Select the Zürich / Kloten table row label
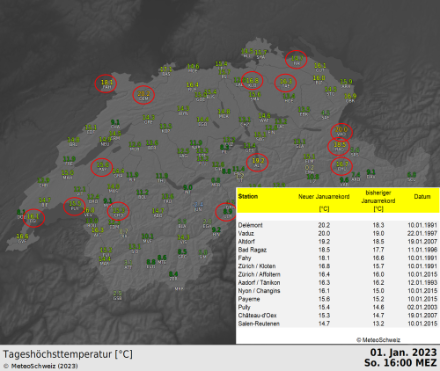Viewport: 440px width, 371px height. [257, 266]
